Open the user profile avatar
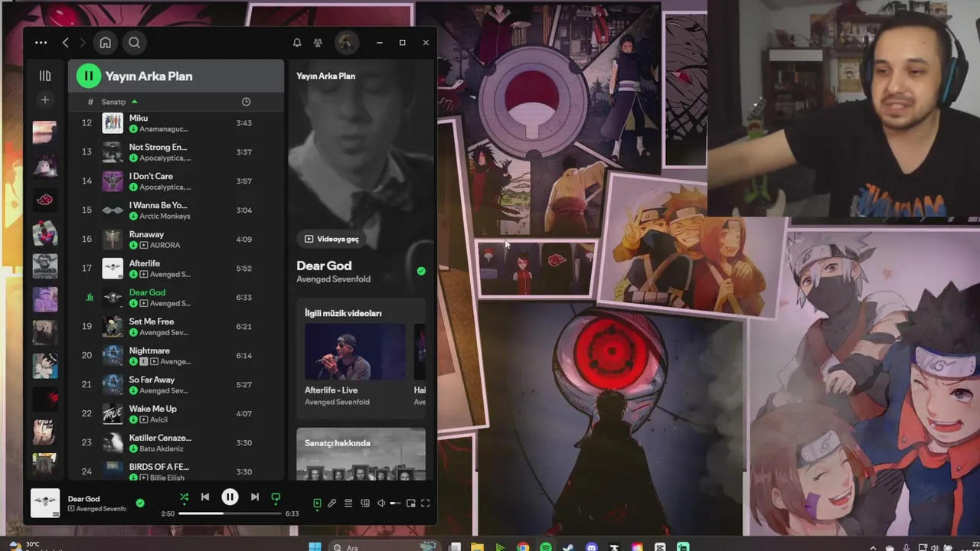 tap(345, 43)
